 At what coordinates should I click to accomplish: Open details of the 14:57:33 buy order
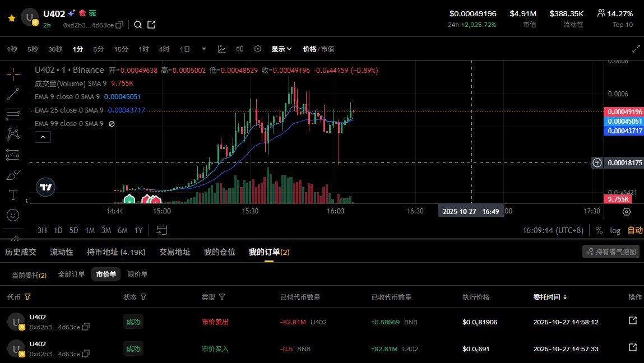633,347
